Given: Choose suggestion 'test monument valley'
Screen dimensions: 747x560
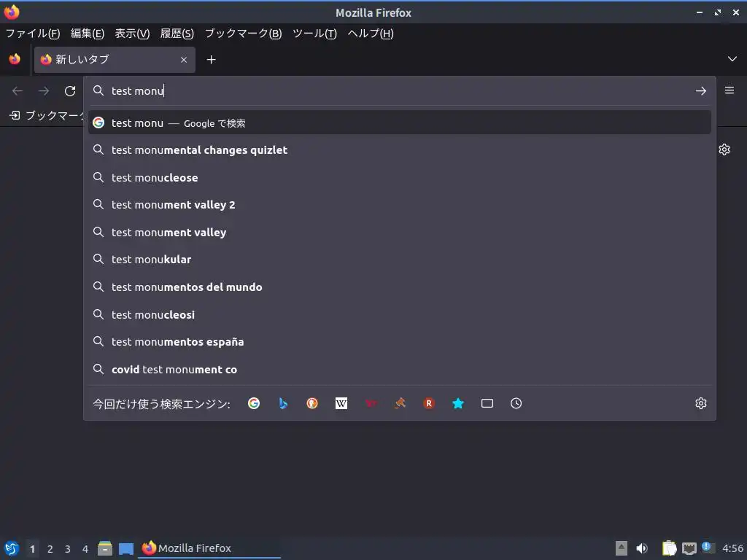Looking at the screenshot, I should pos(400,233).
